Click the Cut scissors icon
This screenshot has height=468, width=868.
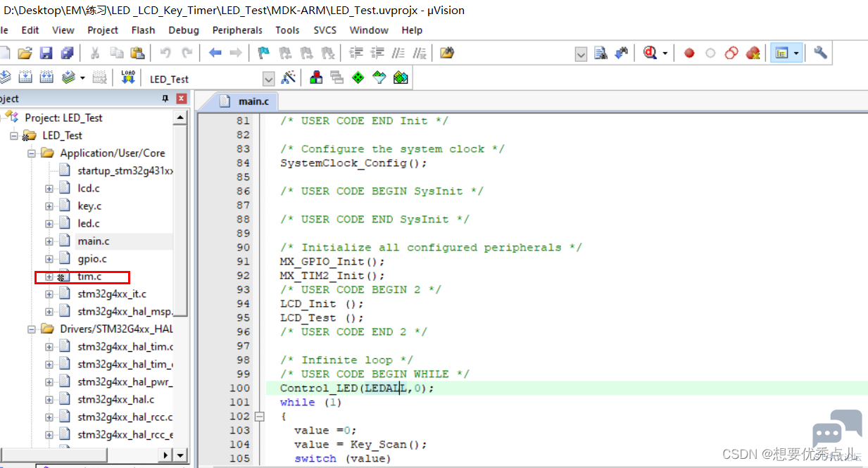tap(94, 53)
